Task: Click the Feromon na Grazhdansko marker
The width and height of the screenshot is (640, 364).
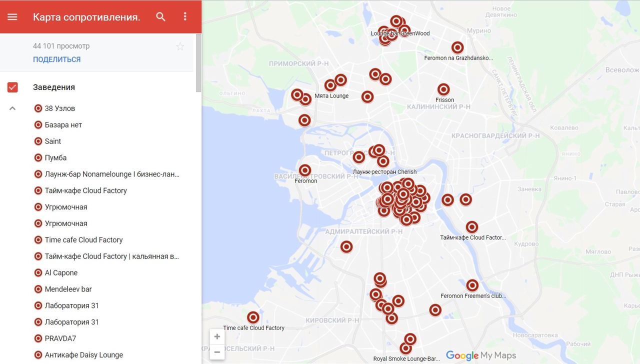Action: 457,47
